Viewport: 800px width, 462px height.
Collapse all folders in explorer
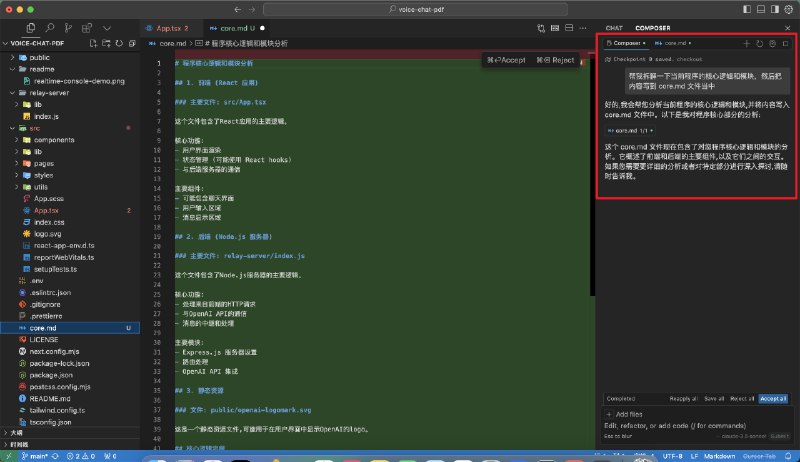[132, 43]
